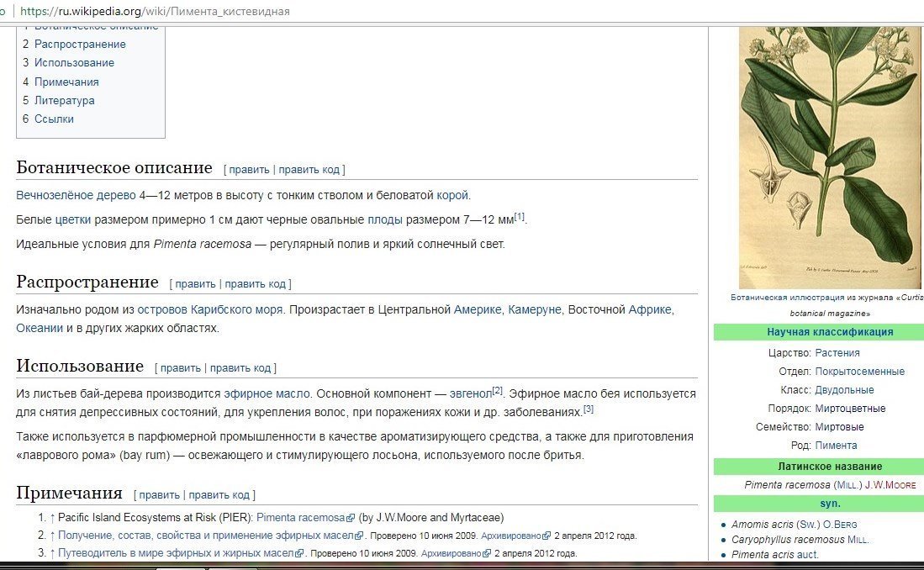Click 'править код' next to Ботаническое описание heading
Image resolution: width=924 pixels, height=570 pixels.
click(309, 170)
